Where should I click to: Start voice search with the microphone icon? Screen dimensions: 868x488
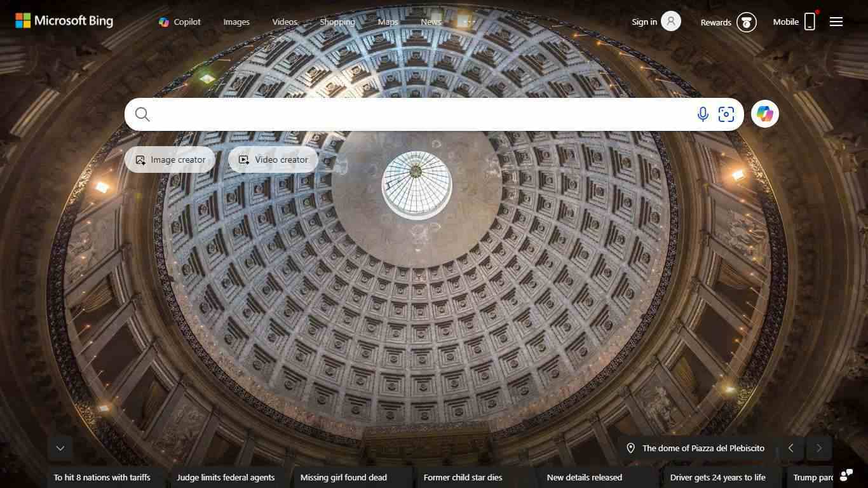tap(702, 114)
